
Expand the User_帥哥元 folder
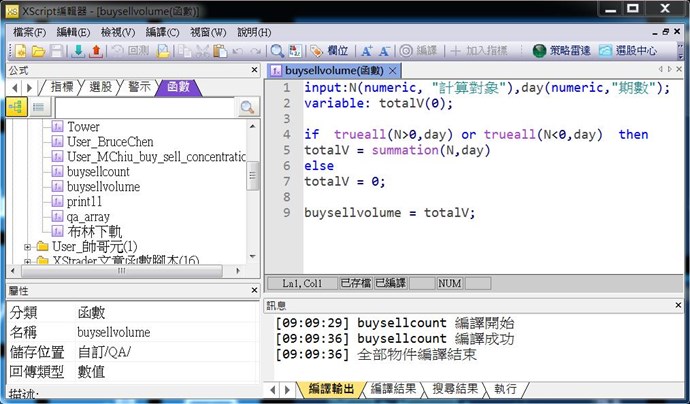pyautogui.click(x=28, y=246)
